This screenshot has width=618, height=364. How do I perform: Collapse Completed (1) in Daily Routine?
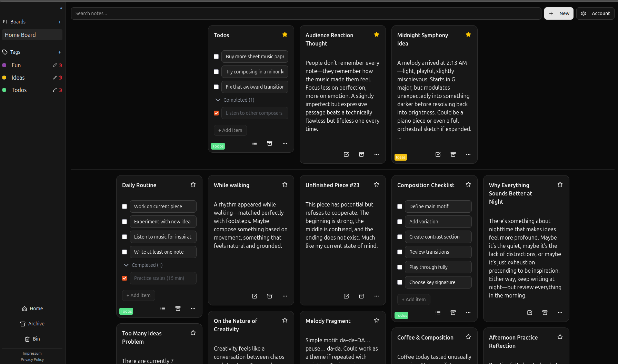pos(143,265)
